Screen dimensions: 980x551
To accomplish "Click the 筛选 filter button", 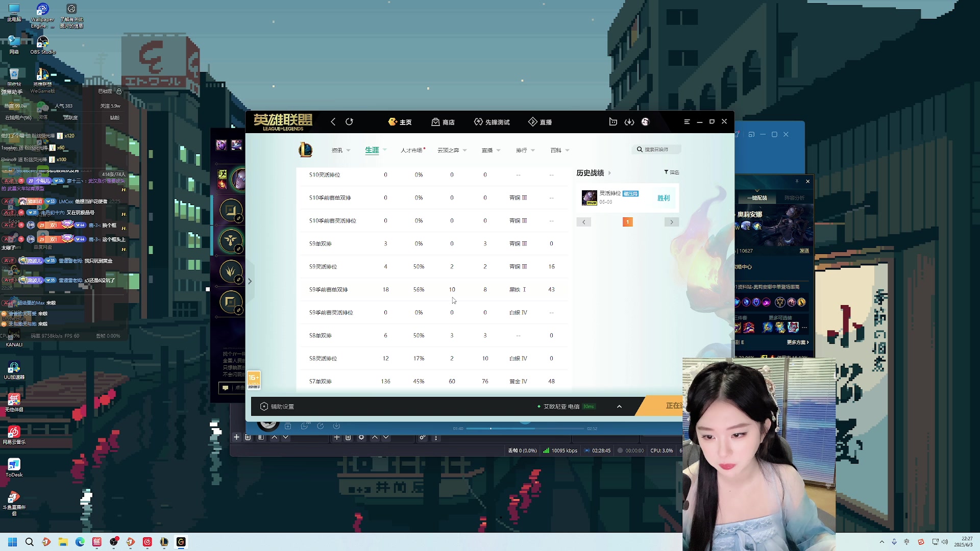I will tap(671, 172).
